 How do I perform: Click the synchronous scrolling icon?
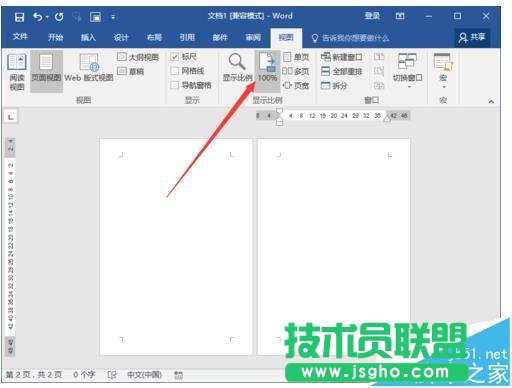(x=379, y=71)
